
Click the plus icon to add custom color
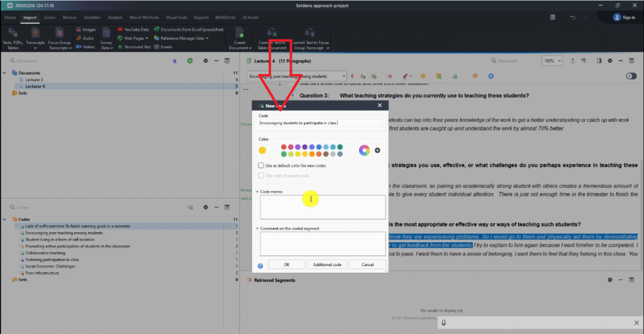(x=377, y=150)
